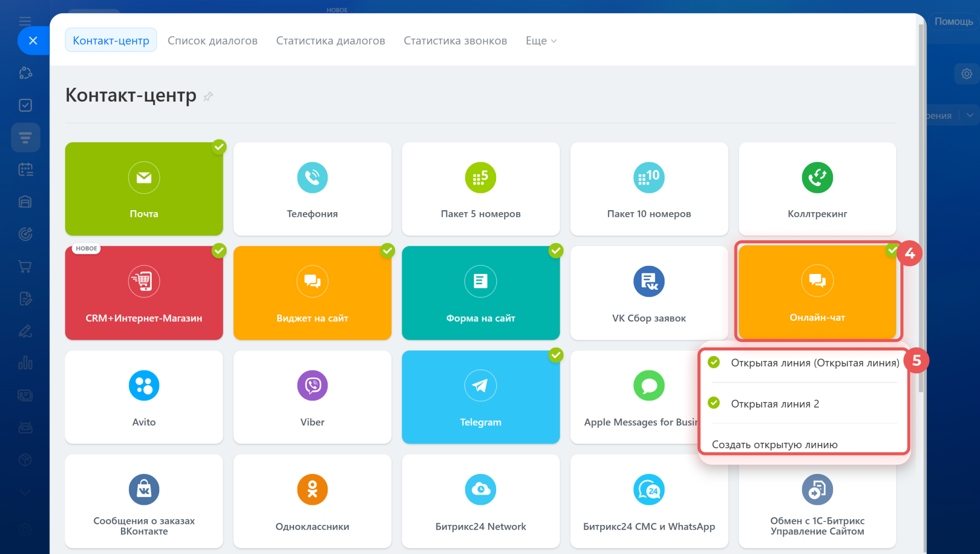Open the Коллтрекинг call tracking tile
Viewport: 980px width, 554px height.
click(817, 189)
